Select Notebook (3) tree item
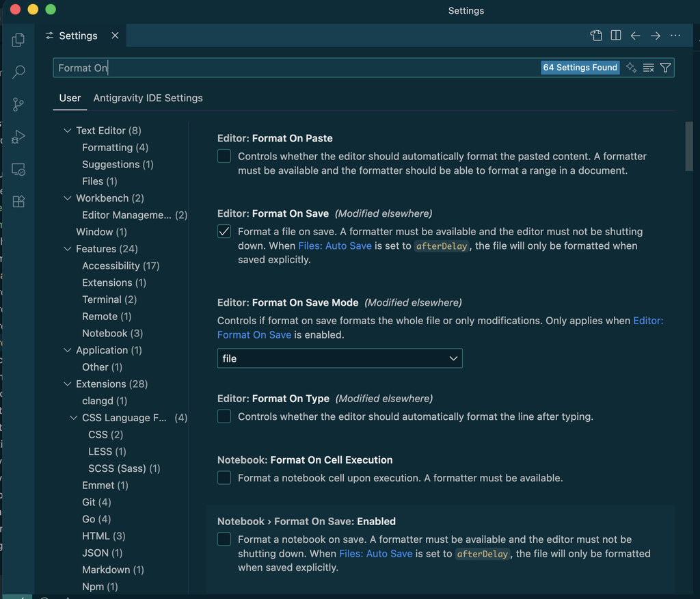The height and width of the screenshot is (599, 700). tap(113, 333)
